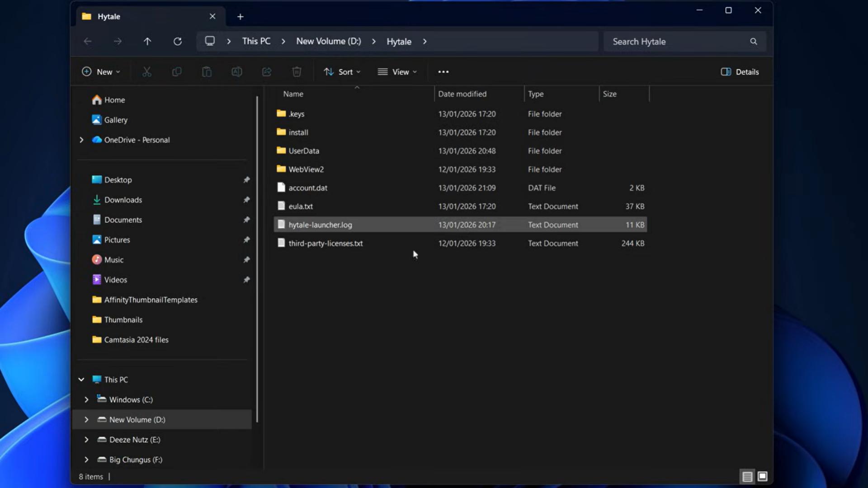
Task: Open a new tab with plus button
Action: click(241, 17)
